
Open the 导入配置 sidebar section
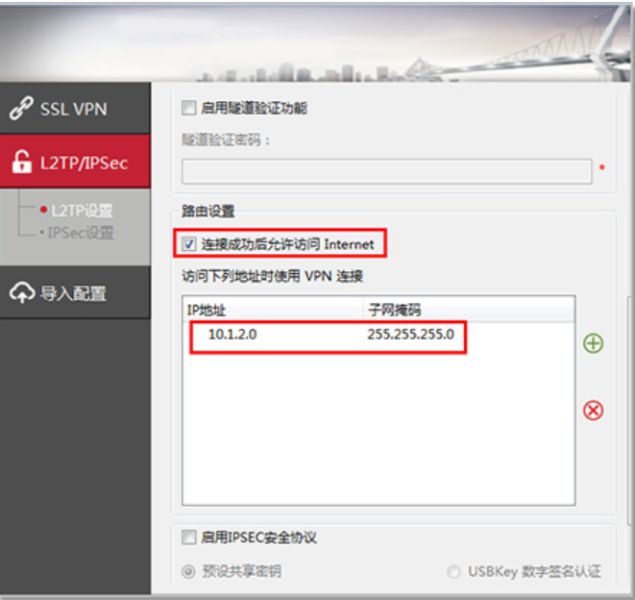coord(75,292)
